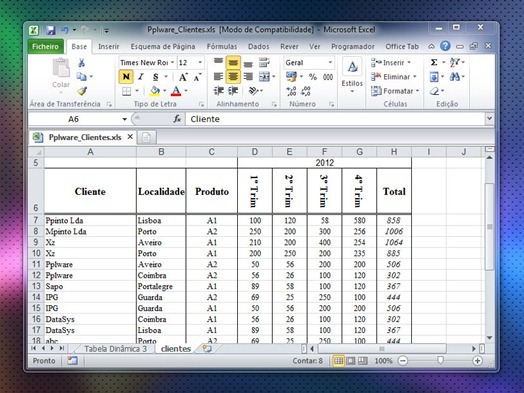Click zoom in plus button

(478, 361)
